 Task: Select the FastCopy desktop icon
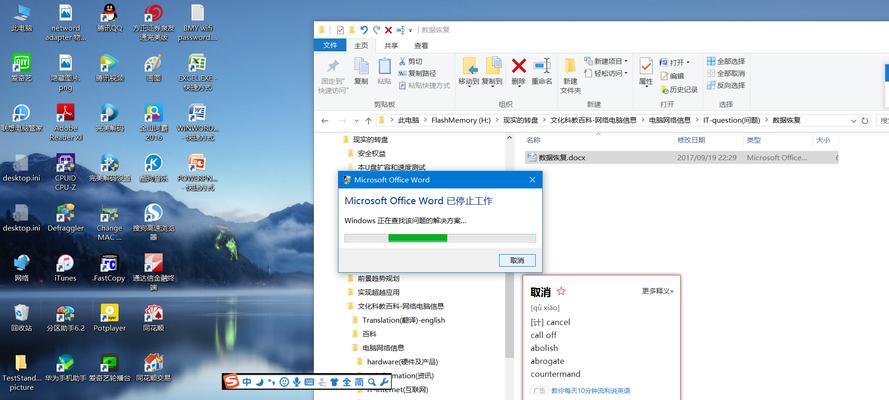(x=109, y=268)
